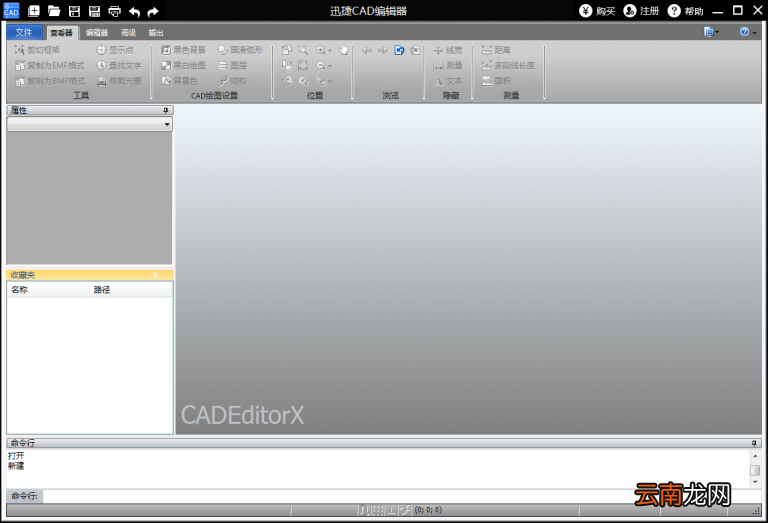Open a file with the folder icon

point(54,11)
